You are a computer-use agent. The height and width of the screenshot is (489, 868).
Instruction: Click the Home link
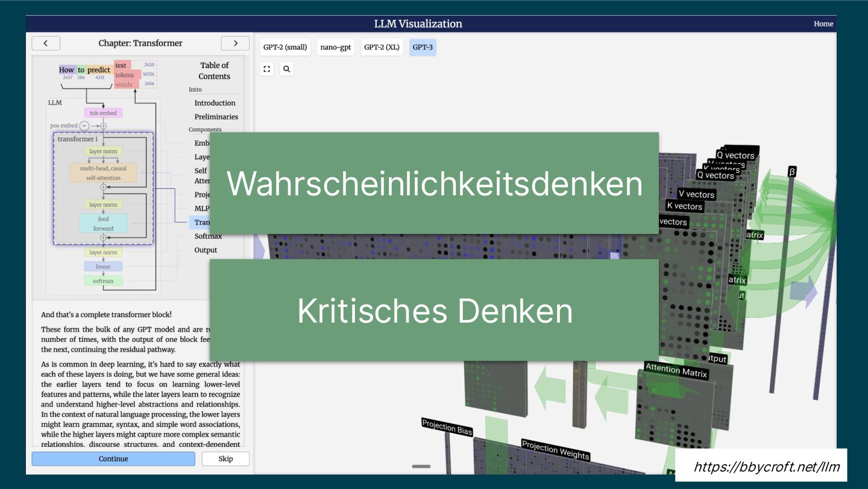pos(823,24)
